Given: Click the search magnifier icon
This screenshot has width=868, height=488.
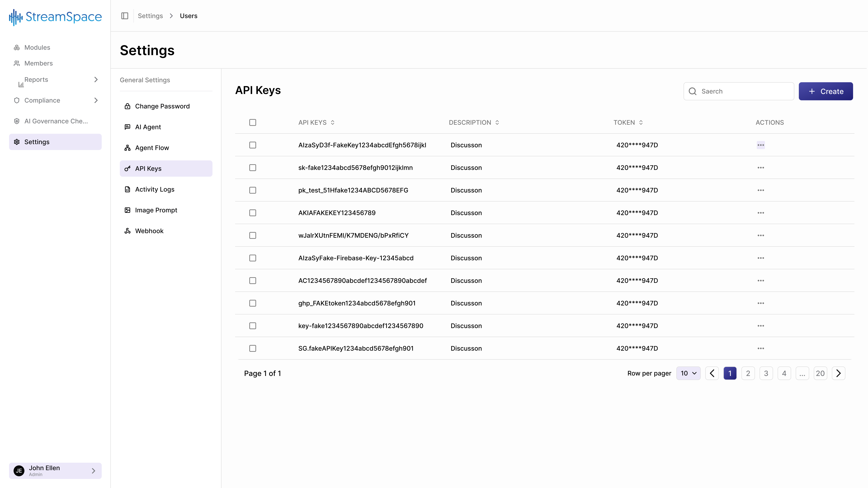Looking at the screenshot, I should point(692,91).
